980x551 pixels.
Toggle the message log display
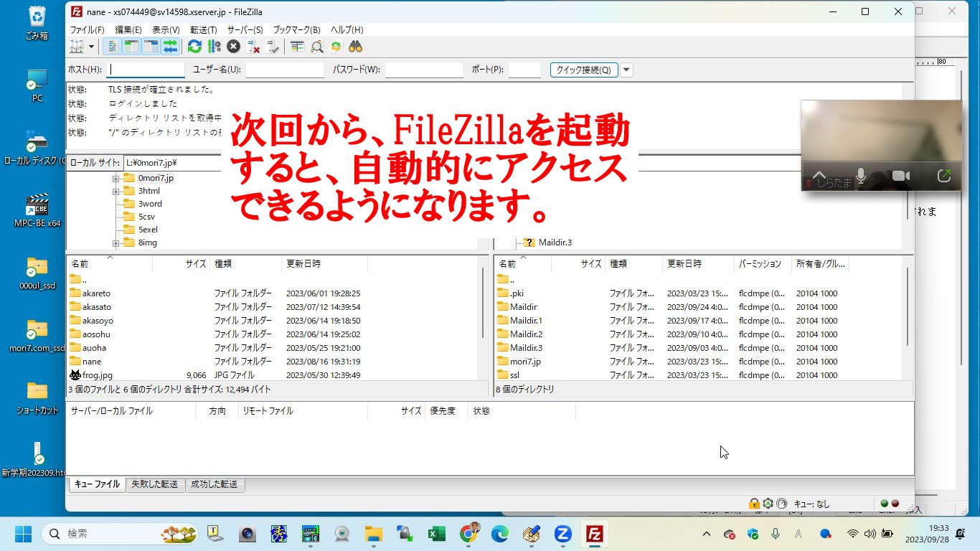pyautogui.click(x=113, y=47)
